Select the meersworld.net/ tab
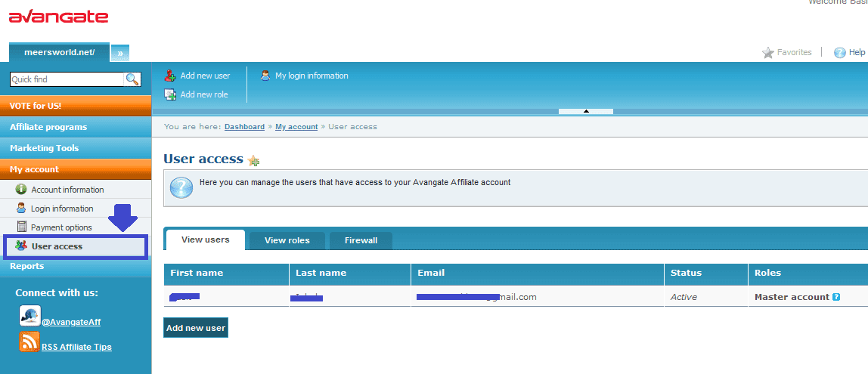The image size is (868, 374). click(x=59, y=52)
